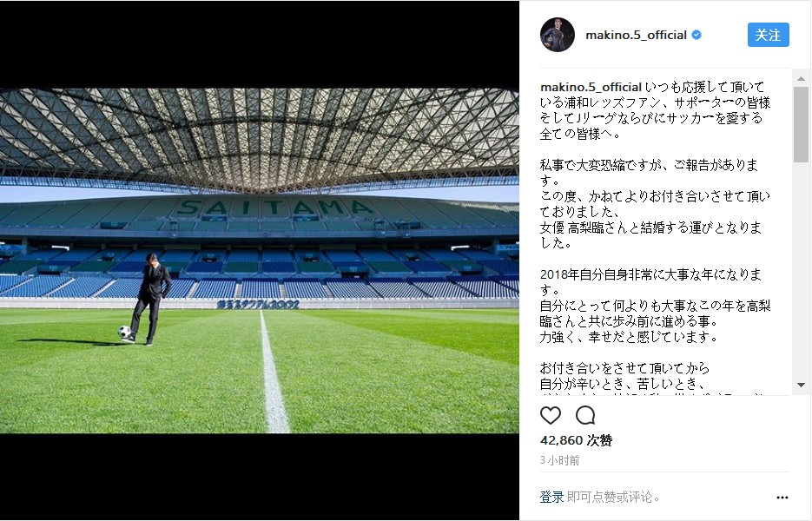Like the post with heart icon
812x521 pixels.
[x=550, y=415]
